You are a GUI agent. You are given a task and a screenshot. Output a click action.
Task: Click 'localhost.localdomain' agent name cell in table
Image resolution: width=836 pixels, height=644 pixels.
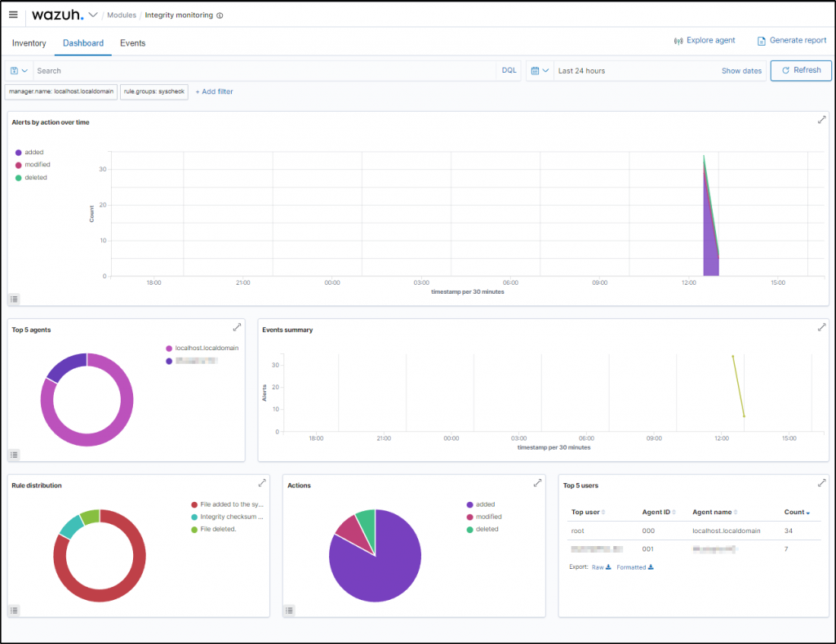pyautogui.click(x=726, y=531)
